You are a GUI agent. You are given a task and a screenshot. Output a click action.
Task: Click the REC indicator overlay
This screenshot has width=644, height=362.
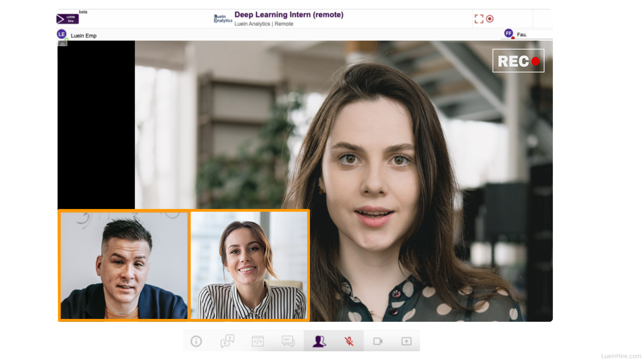point(518,61)
